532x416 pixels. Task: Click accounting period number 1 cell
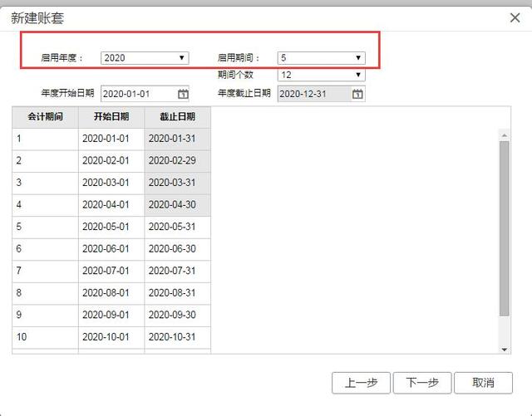coord(45,139)
